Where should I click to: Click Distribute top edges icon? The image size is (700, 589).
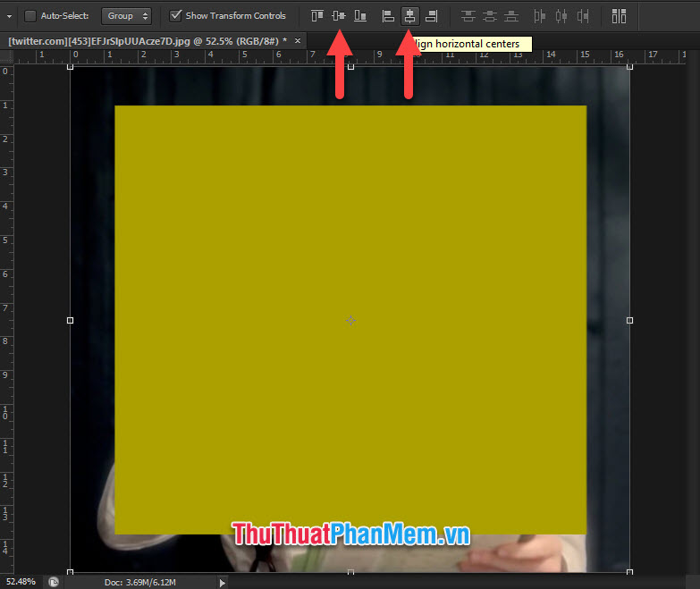click(468, 16)
